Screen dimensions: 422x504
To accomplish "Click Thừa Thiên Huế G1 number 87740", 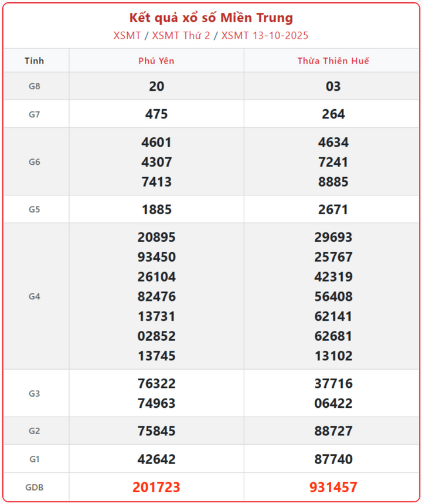I will [333, 459].
